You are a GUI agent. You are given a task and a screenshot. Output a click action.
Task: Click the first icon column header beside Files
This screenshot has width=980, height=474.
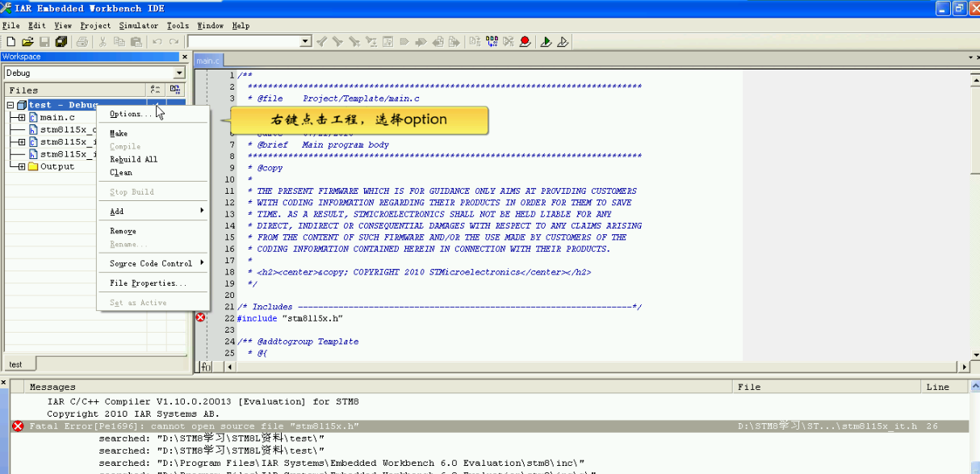point(156,90)
